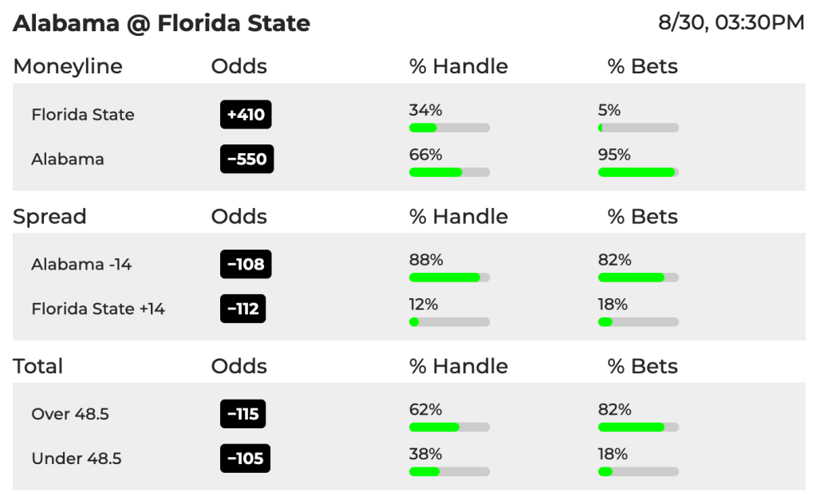Choose Alabama -14 spread odds -108
The width and height of the screenshot is (816, 504).
pos(246,264)
